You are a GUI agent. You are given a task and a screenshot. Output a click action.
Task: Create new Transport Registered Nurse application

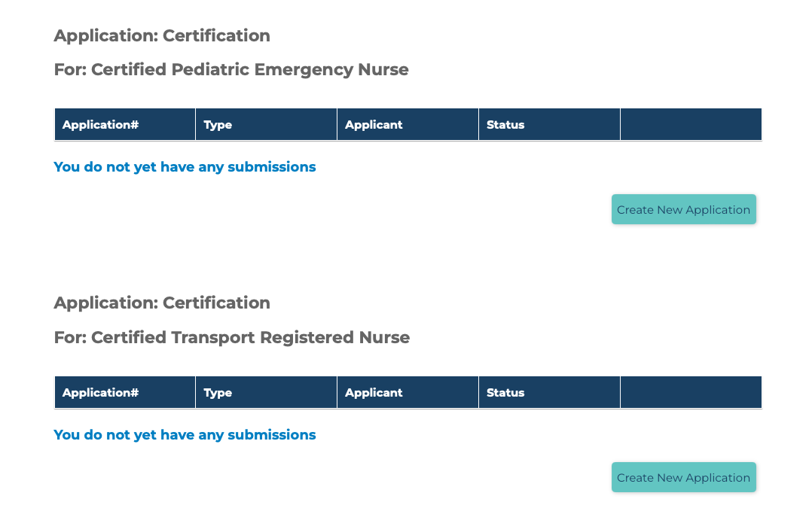click(683, 477)
